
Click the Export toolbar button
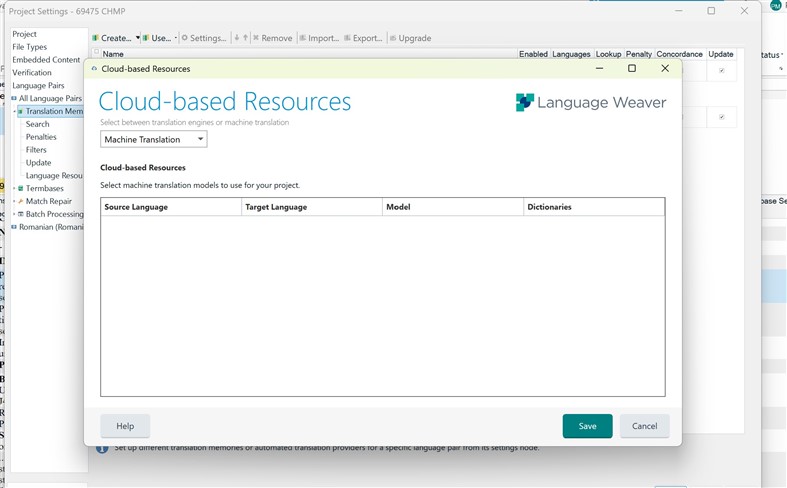pos(363,38)
